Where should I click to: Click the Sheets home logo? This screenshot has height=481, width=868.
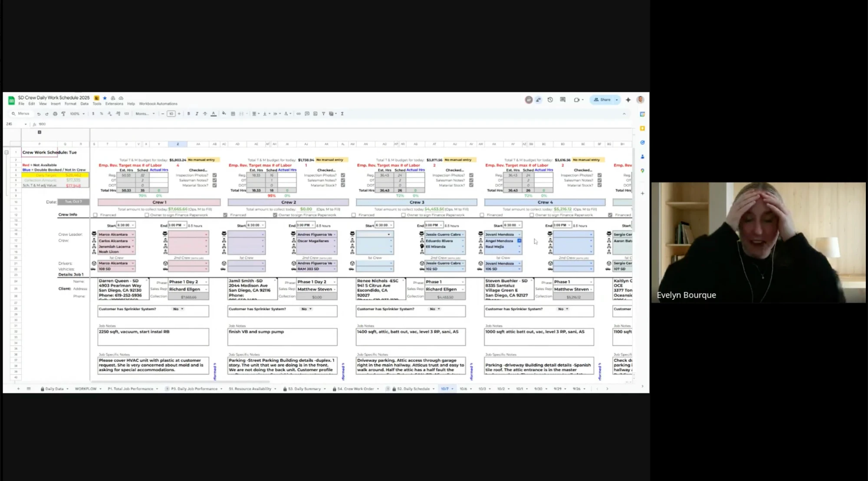click(12, 101)
